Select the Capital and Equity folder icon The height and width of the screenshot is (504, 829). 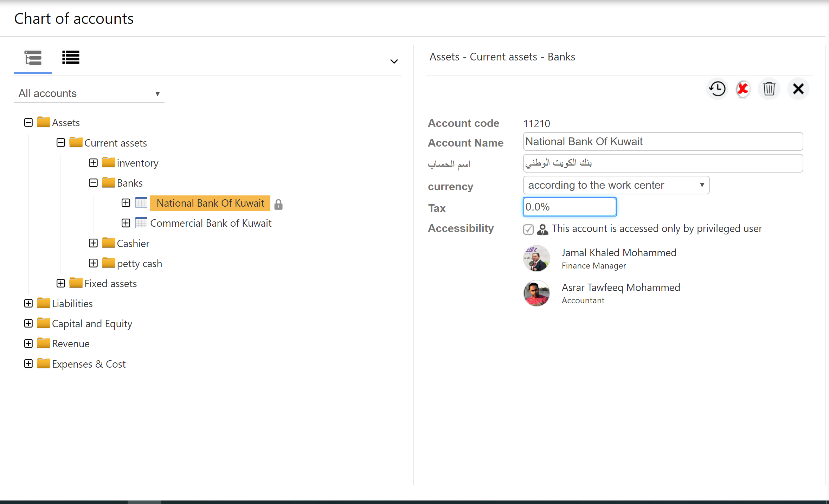tap(43, 323)
